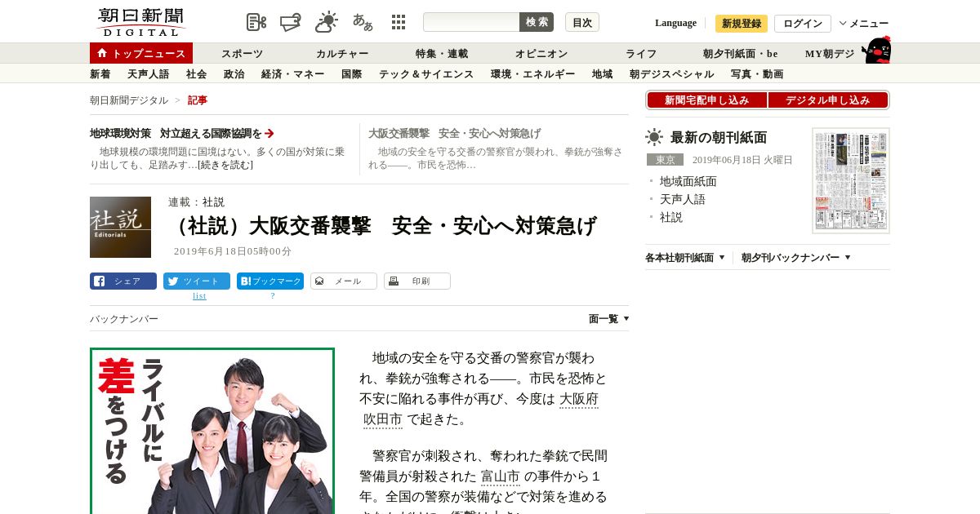Click the list link under ツイート
Image resolution: width=980 pixels, height=514 pixels.
coord(199,296)
